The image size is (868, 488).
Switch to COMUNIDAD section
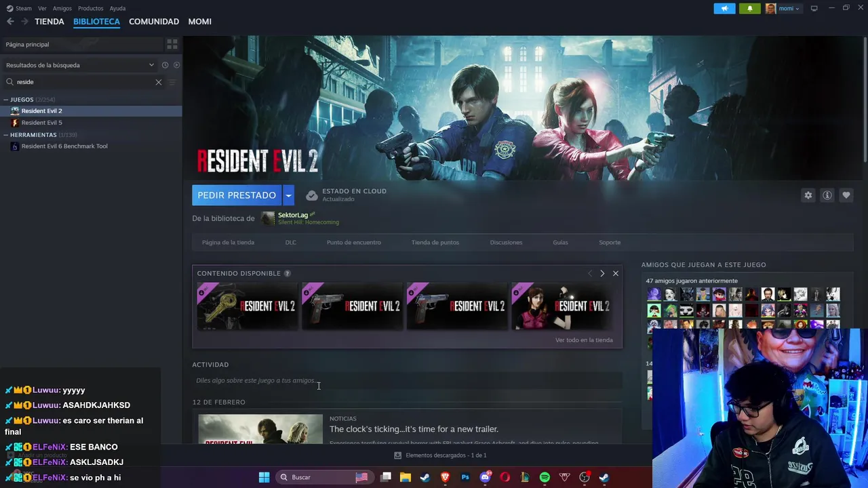pos(154,22)
